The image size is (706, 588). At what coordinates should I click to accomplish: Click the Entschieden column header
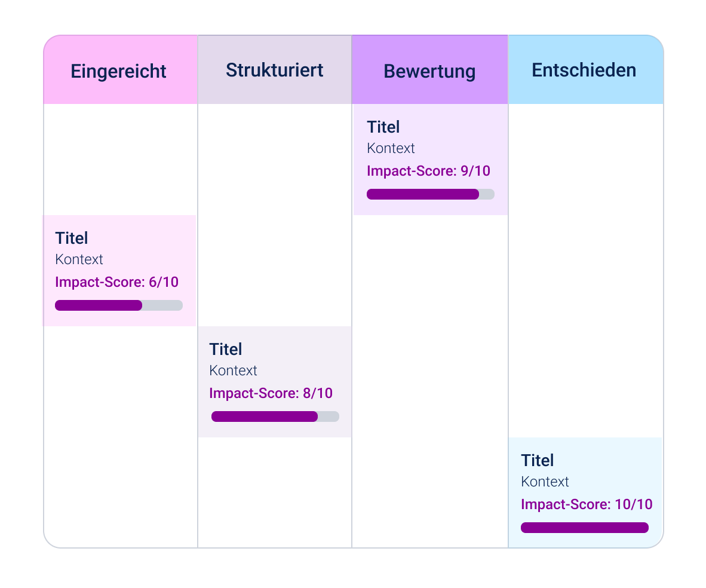tap(585, 70)
